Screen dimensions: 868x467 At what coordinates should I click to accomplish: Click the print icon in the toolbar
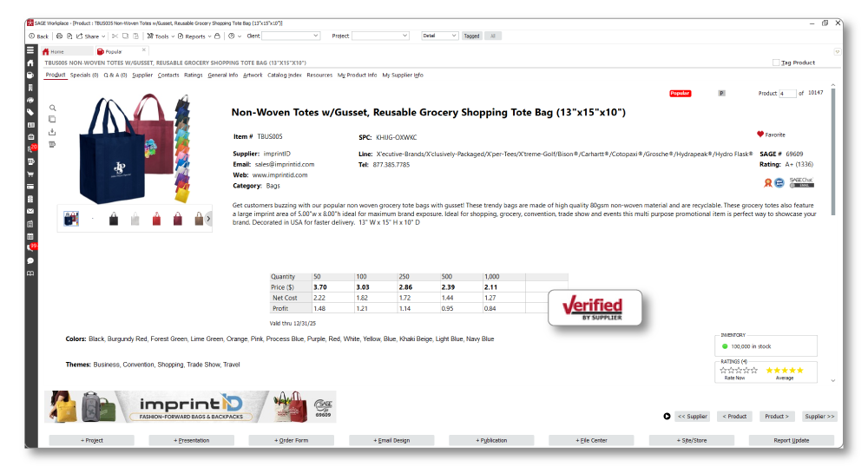[59, 36]
